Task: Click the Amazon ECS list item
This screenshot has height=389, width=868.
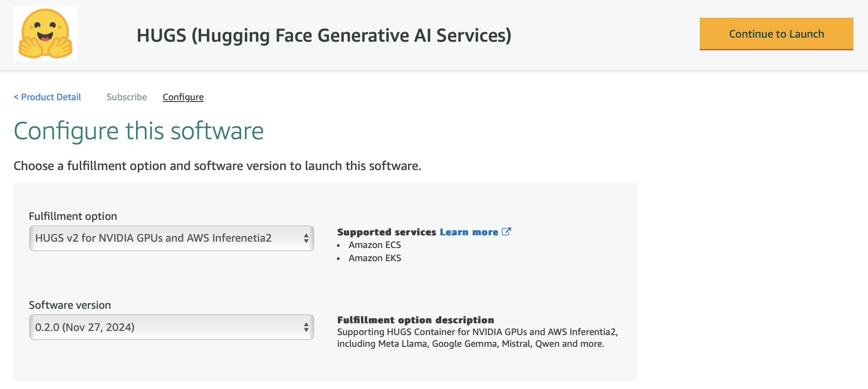Action: point(375,245)
